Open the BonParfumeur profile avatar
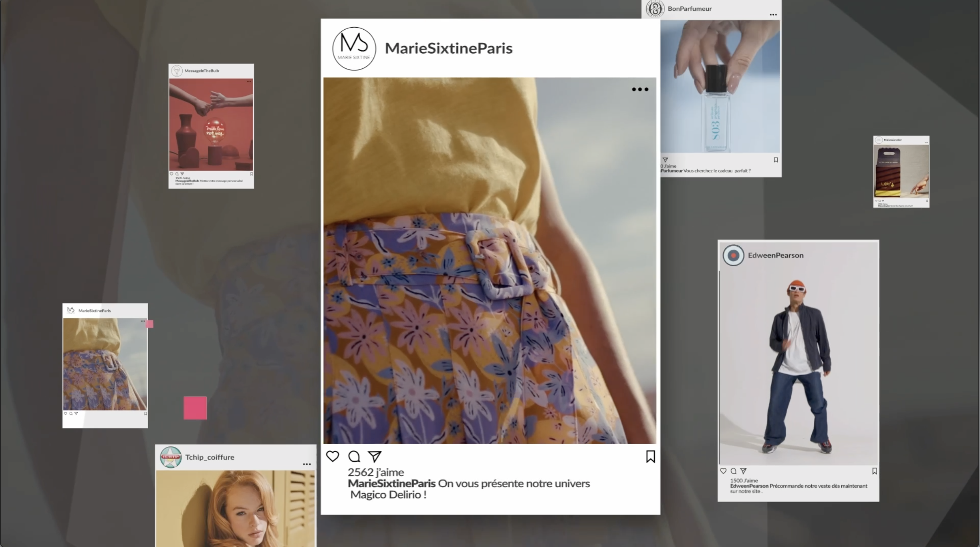 pos(655,9)
